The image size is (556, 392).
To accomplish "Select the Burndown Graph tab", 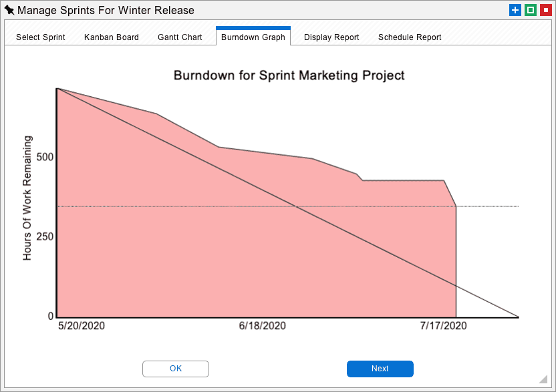I will coord(253,37).
